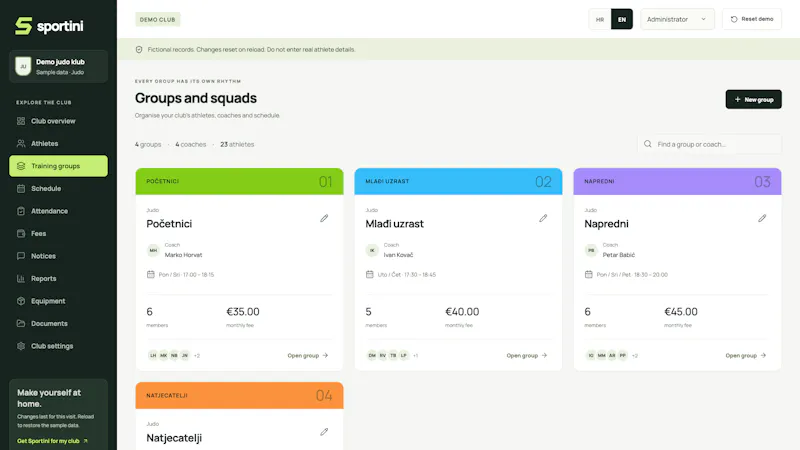The height and width of the screenshot is (450, 800).
Task: Switch language to EN
Action: (x=622, y=19)
